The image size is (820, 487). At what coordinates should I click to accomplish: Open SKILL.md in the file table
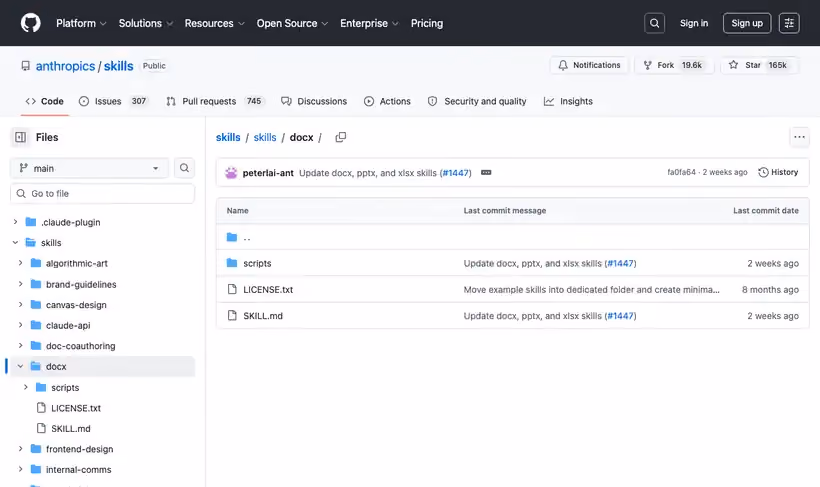(x=263, y=315)
